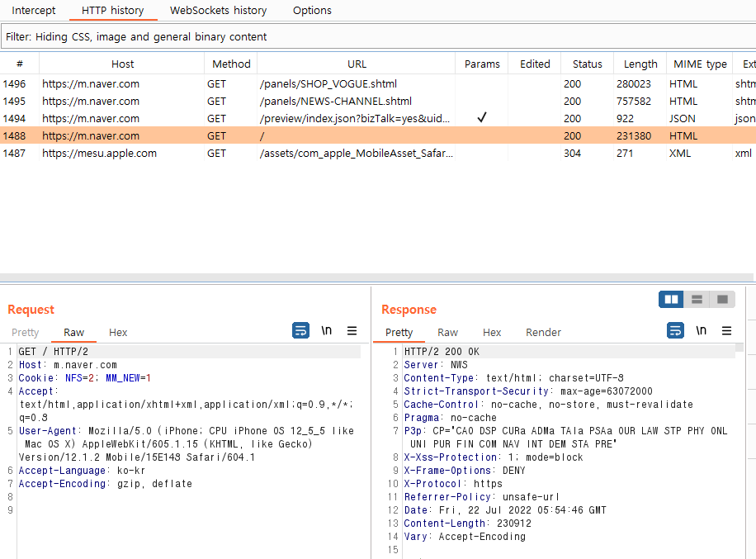Viewport: 756px width, 559px height.
Task: Open the WebSockets history tab
Action: [x=218, y=10]
